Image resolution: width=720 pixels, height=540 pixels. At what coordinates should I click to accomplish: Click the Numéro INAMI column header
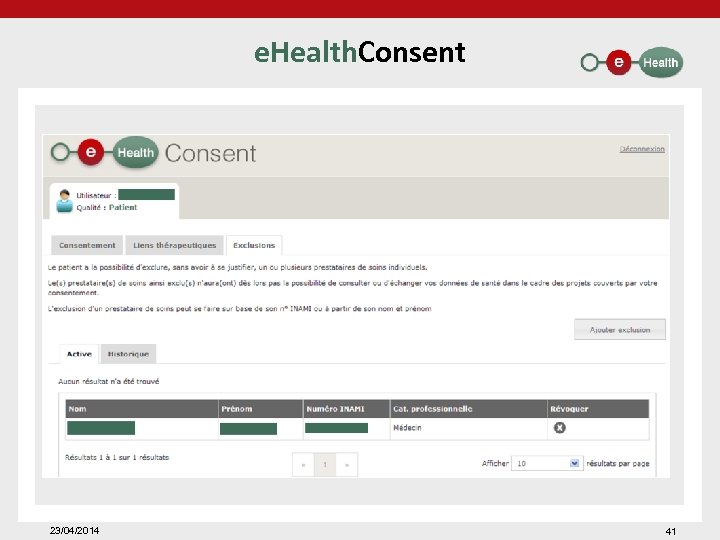pyautogui.click(x=347, y=409)
